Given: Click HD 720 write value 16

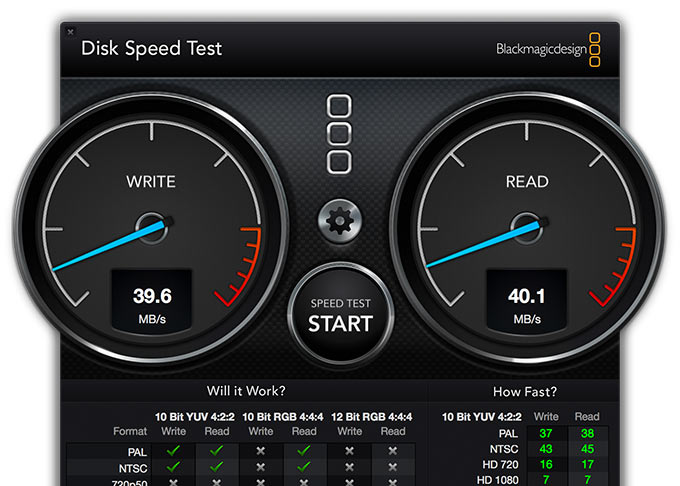Looking at the screenshot, I should pos(546,464).
